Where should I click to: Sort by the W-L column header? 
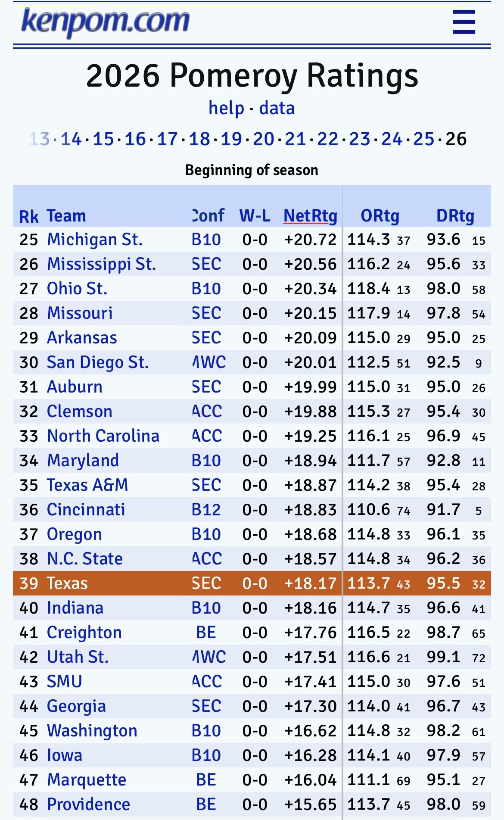(255, 215)
